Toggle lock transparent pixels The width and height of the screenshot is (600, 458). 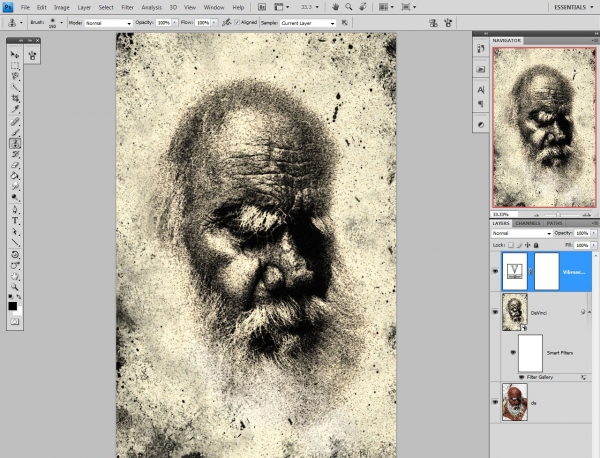511,245
